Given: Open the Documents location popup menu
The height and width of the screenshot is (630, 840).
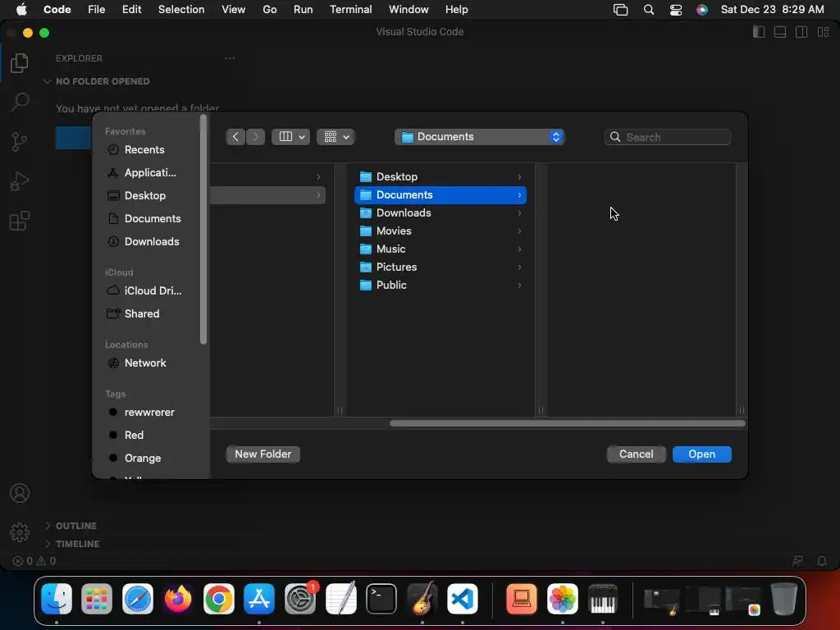Looking at the screenshot, I should [479, 137].
